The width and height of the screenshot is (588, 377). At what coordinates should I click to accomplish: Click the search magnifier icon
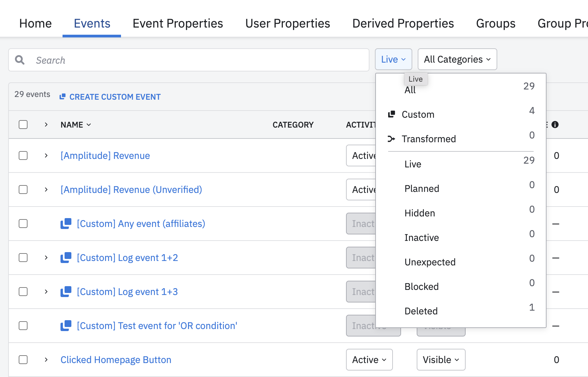20,60
